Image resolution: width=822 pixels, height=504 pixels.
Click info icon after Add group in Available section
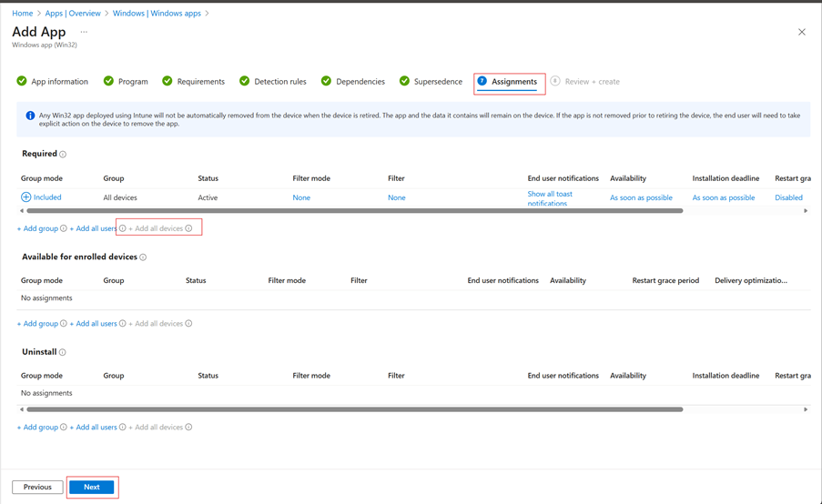tap(64, 323)
